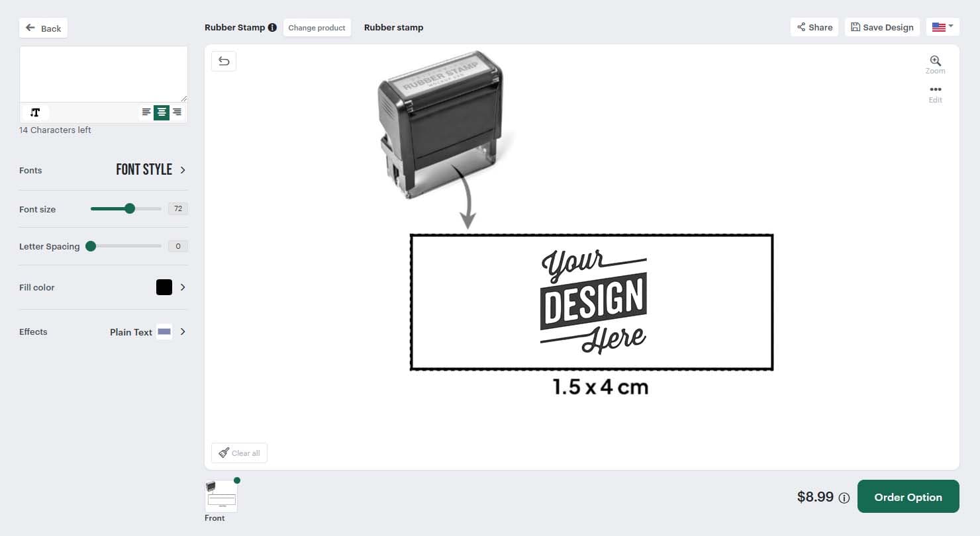
Task: Click the text style icon below text box
Action: click(35, 112)
